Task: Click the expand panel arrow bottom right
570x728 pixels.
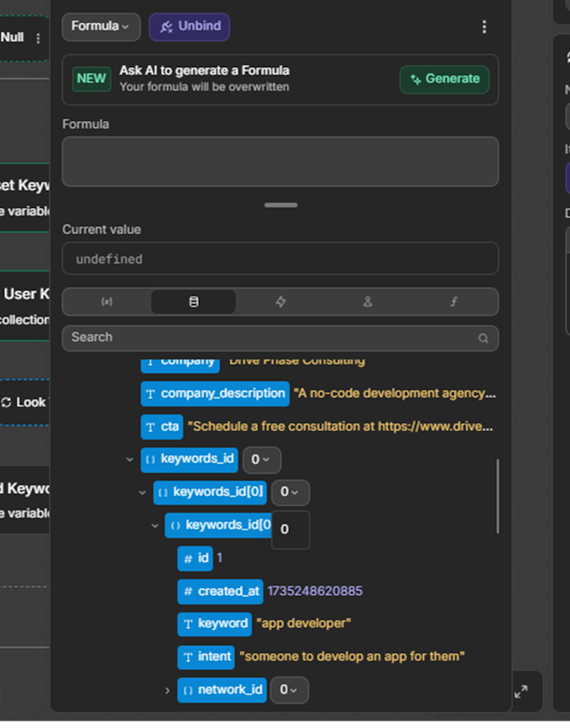Action: 521,691
